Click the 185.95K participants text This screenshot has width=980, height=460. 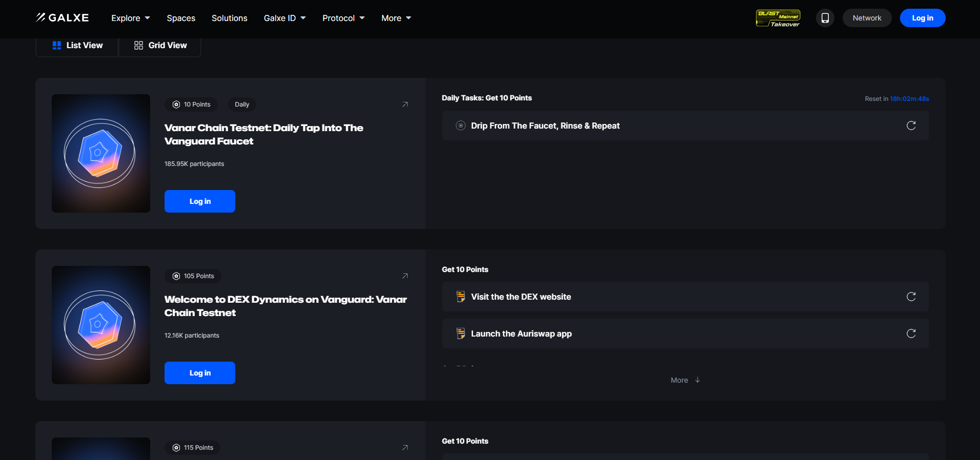(x=194, y=164)
